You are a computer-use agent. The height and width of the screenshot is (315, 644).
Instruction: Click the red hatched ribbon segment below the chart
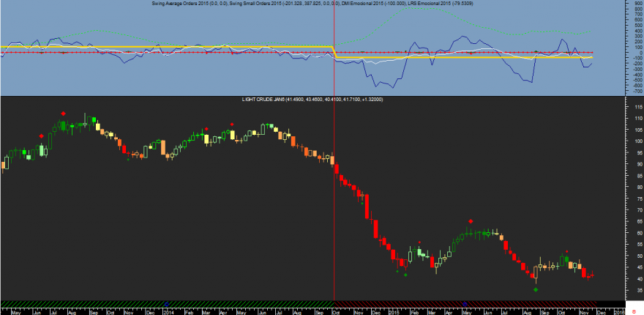pyautogui.click(x=465, y=303)
